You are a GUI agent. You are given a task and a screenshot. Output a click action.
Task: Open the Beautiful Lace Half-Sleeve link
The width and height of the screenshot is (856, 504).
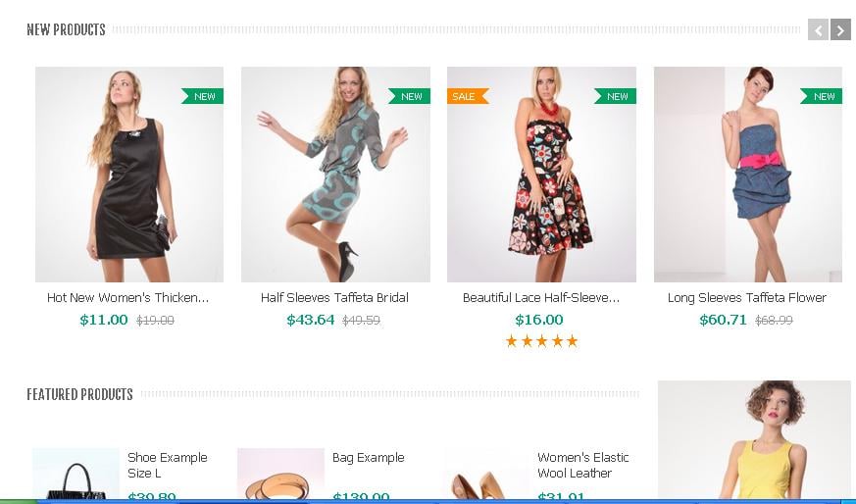click(x=541, y=298)
